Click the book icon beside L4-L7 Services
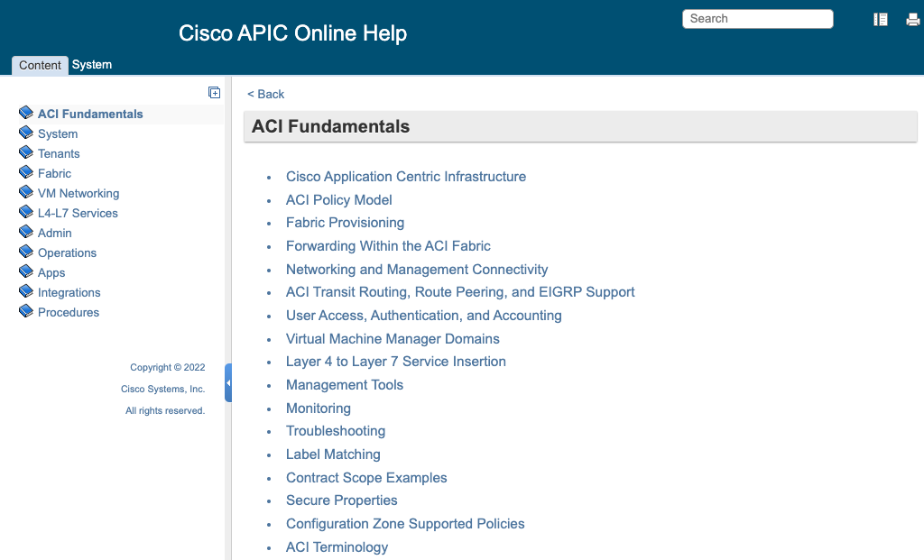Screen dimensions: 924x560 pyautogui.click(x=26, y=212)
